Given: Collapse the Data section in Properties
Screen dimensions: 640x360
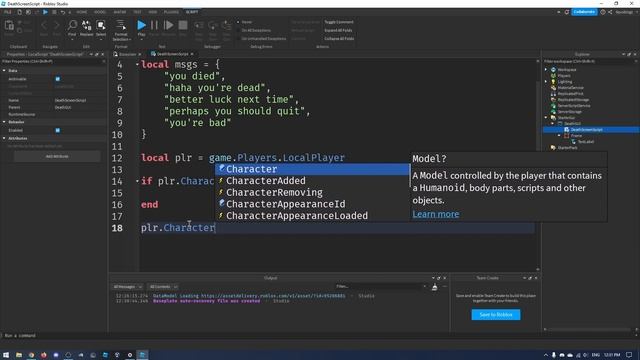Looking at the screenshot, I should click(4, 71).
